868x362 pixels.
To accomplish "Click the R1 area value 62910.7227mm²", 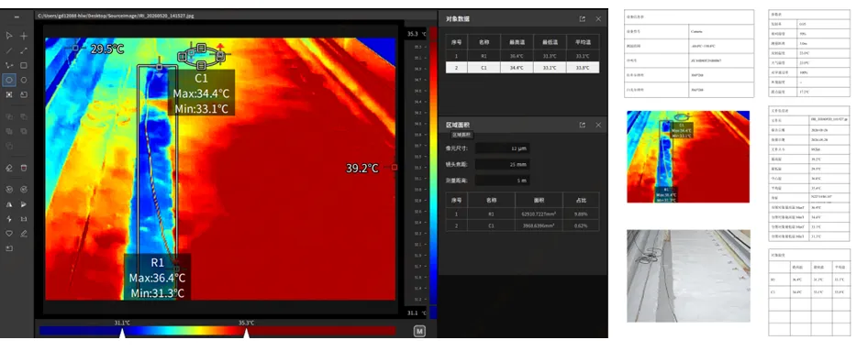I will click(x=538, y=214).
